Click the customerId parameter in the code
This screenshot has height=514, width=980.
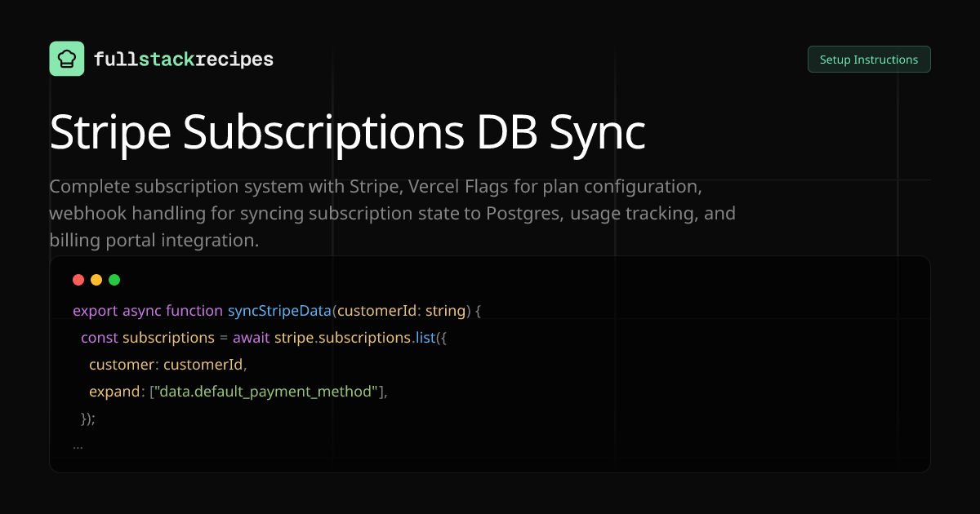[376, 311]
